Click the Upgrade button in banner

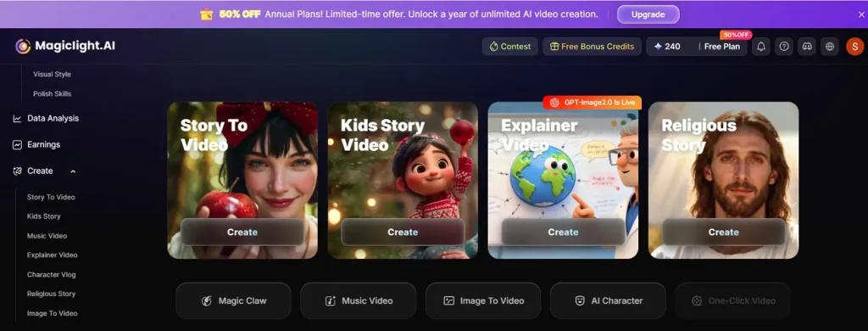[648, 14]
